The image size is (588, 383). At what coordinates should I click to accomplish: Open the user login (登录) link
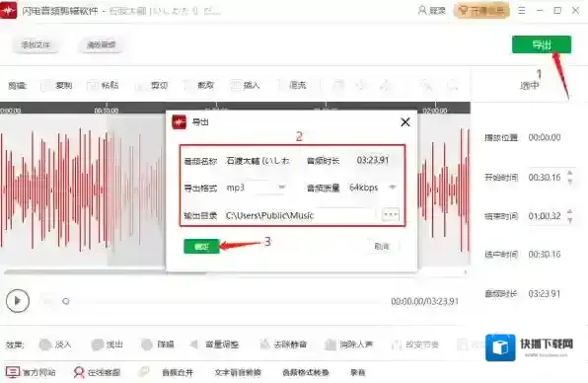point(432,11)
